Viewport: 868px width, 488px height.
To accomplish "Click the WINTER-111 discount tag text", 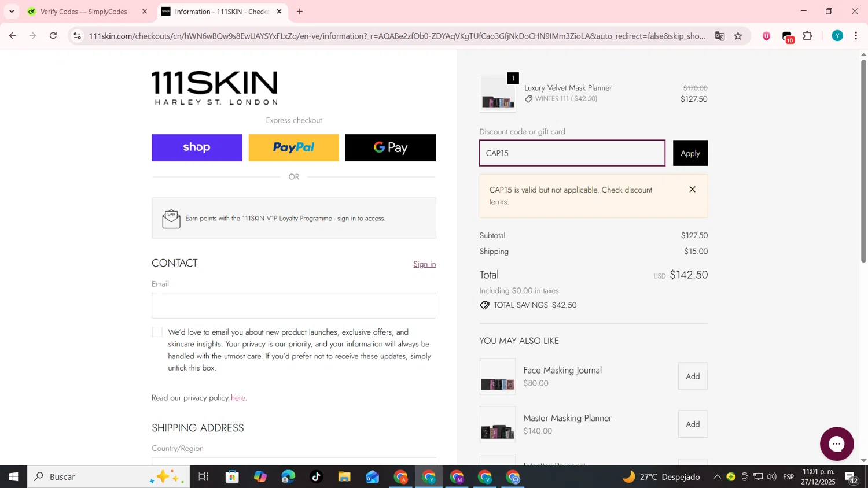I will click(x=566, y=99).
